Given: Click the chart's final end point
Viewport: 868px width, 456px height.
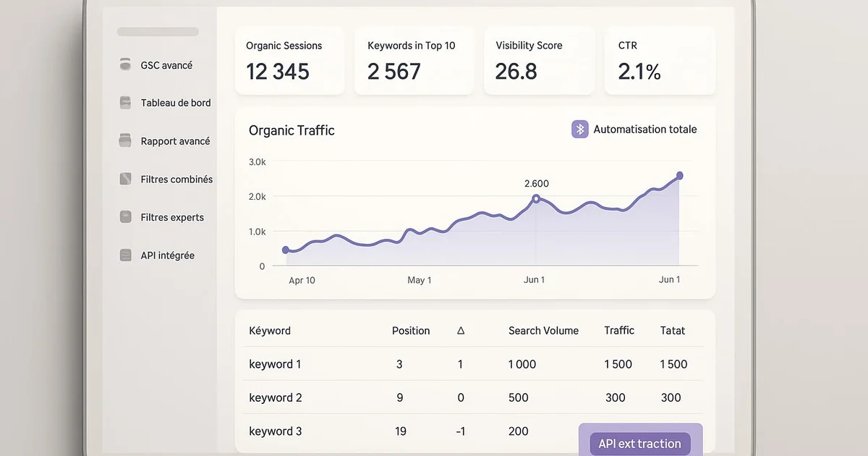Looking at the screenshot, I should 679,176.
